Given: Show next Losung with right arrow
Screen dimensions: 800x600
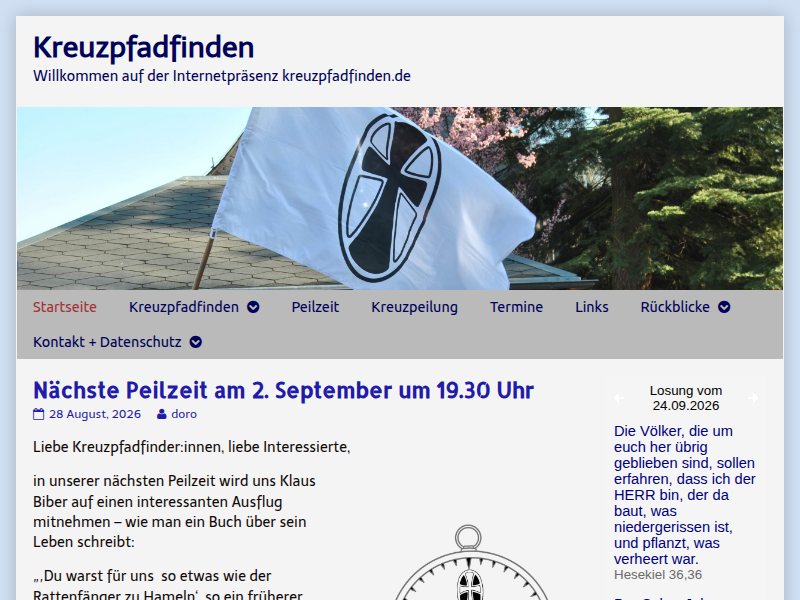Looking at the screenshot, I should pyautogui.click(x=753, y=398).
